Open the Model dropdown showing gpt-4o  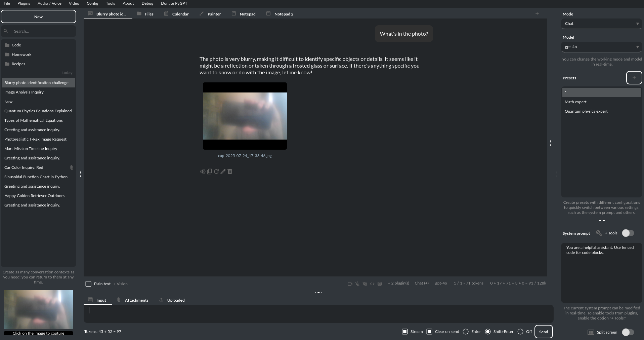tap(601, 47)
